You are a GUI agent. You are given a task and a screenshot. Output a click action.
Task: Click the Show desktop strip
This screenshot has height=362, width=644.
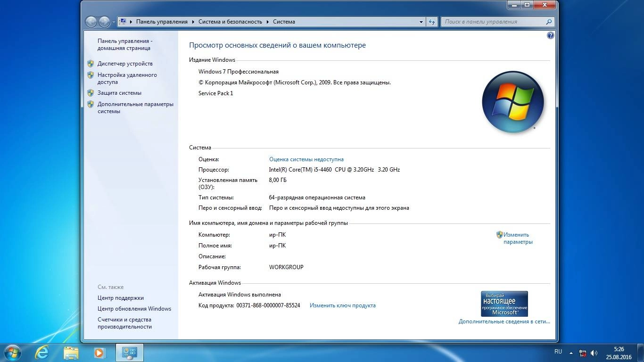(641, 353)
